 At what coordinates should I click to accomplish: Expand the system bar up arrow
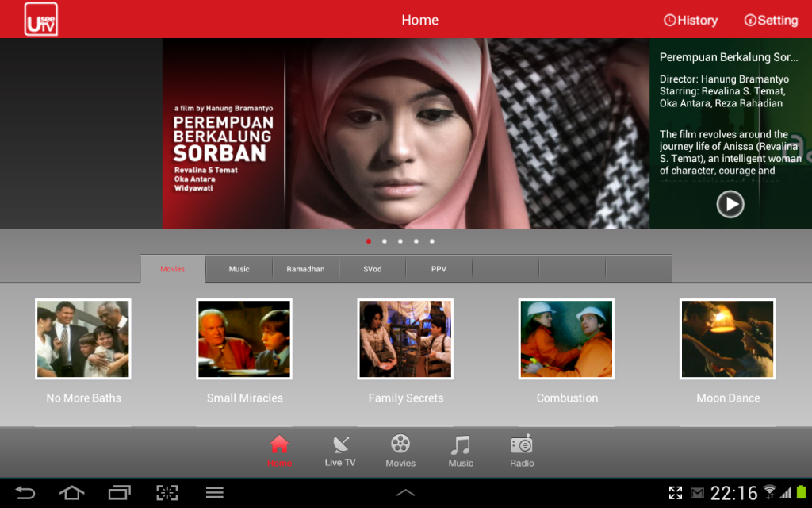(405, 492)
